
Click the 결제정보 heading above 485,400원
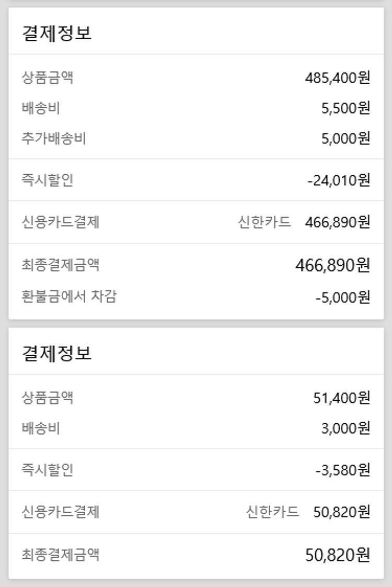tap(57, 33)
